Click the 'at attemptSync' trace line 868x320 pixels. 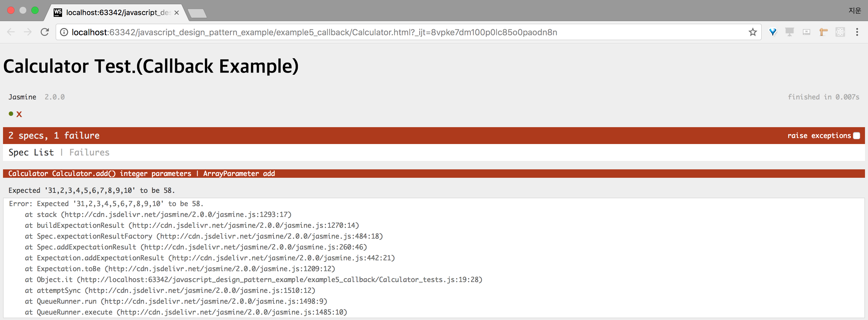tap(170, 290)
